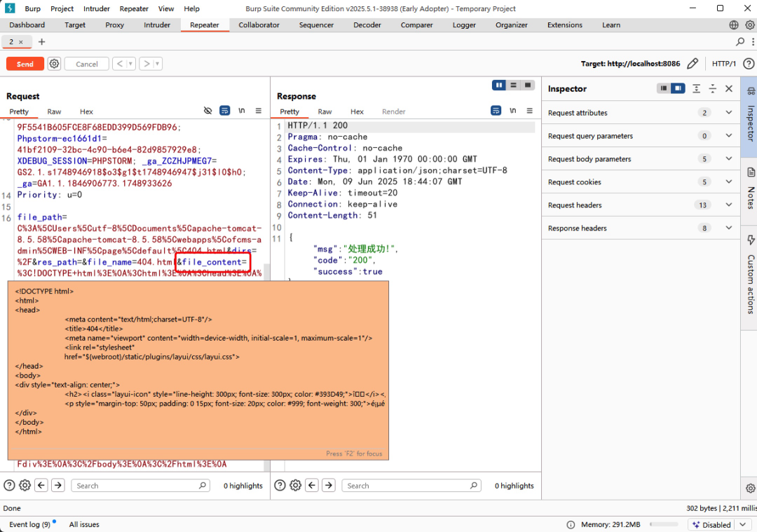Open the Project menu
Screen dimensions: 757x532
(62, 8)
